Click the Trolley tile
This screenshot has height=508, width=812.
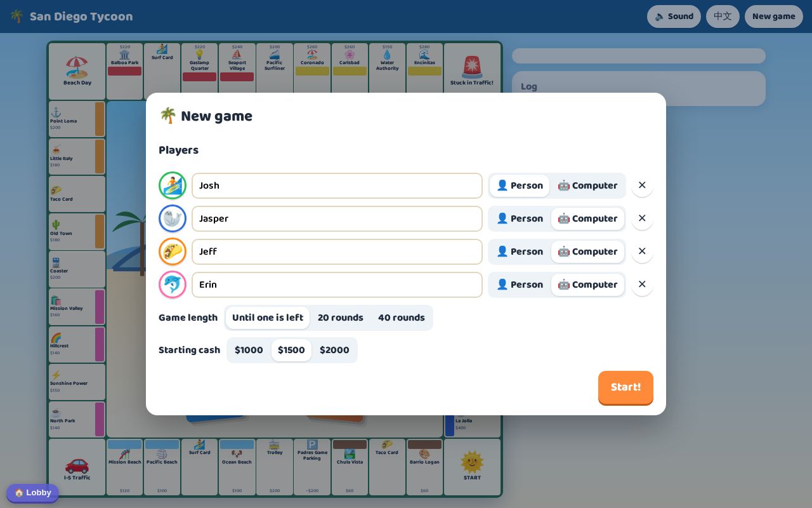pyautogui.click(x=275, y=467)
